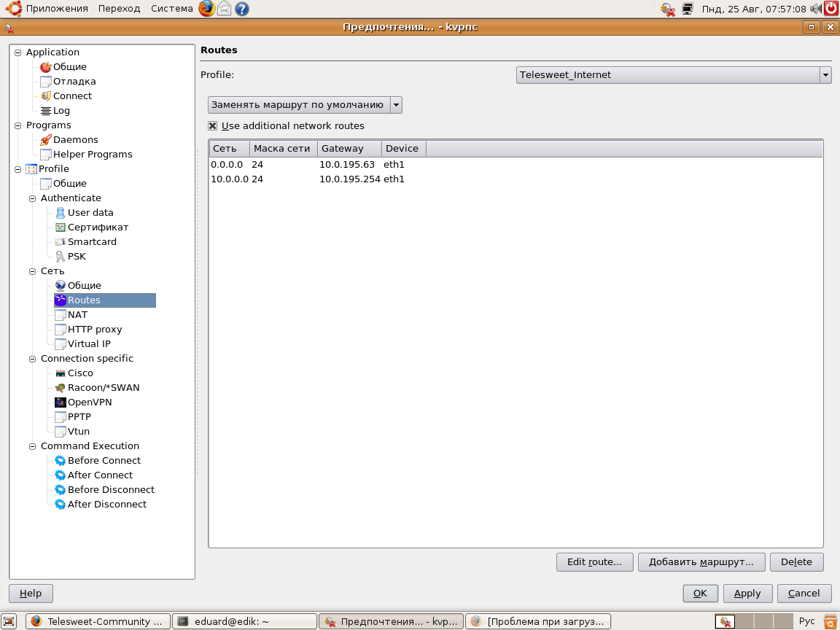Open the OpenVPN icon in tree
This screenshot has width=840, height=630.
(x=61, y=402)
